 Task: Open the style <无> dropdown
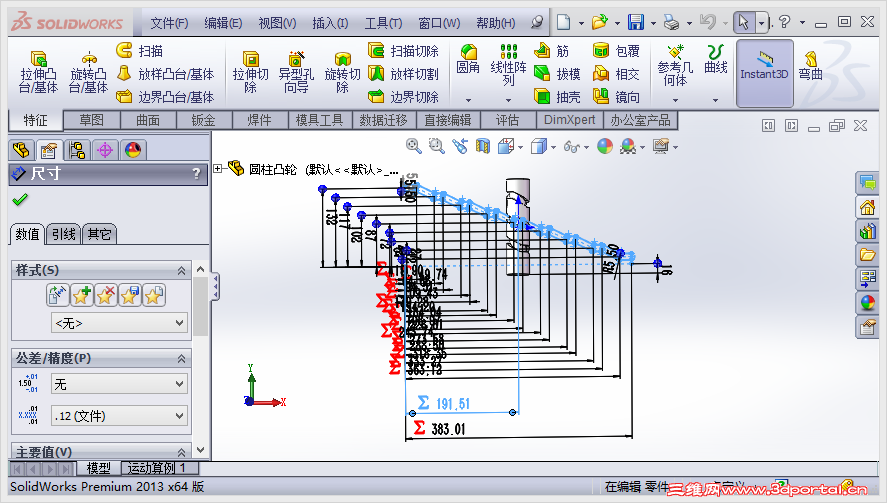[119, 323]
